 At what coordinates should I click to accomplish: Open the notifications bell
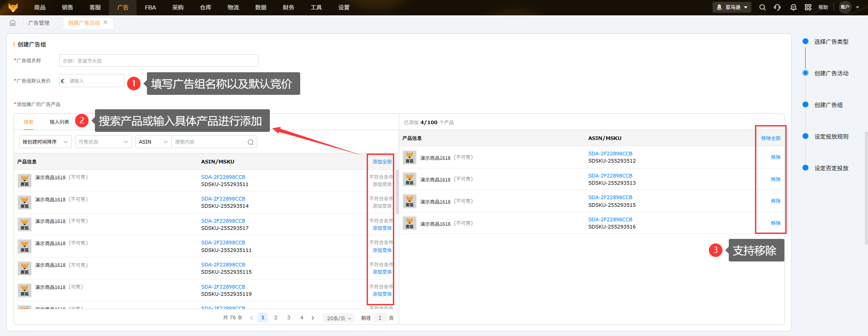pyautogui.click(x=793, y=7)
